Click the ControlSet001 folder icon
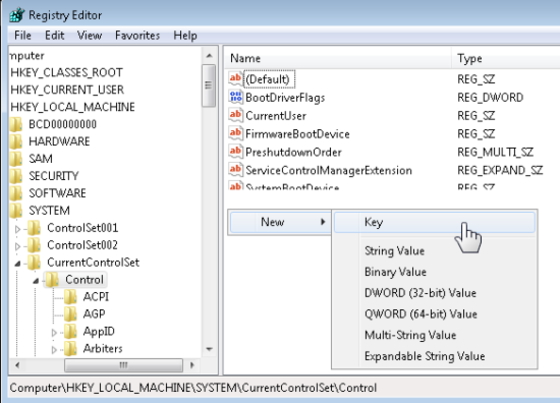Image resolution: width=560 pixels, height=403 pixels. (x=34, y=228)
